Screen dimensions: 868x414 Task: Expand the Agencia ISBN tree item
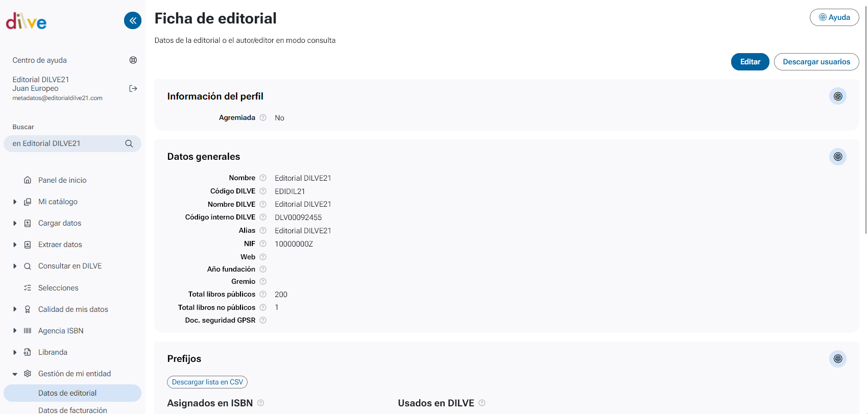[x=15, y=331]
